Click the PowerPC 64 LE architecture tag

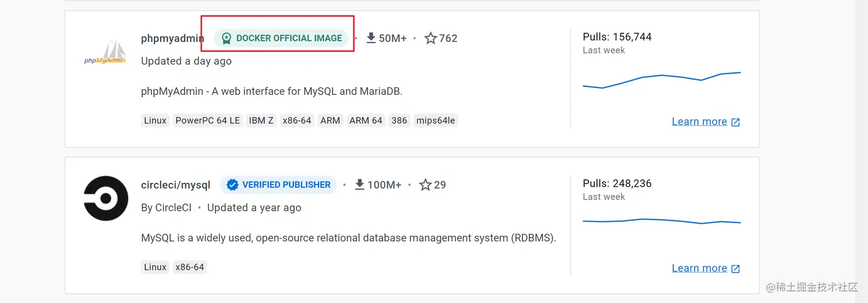tap(208, 121)
